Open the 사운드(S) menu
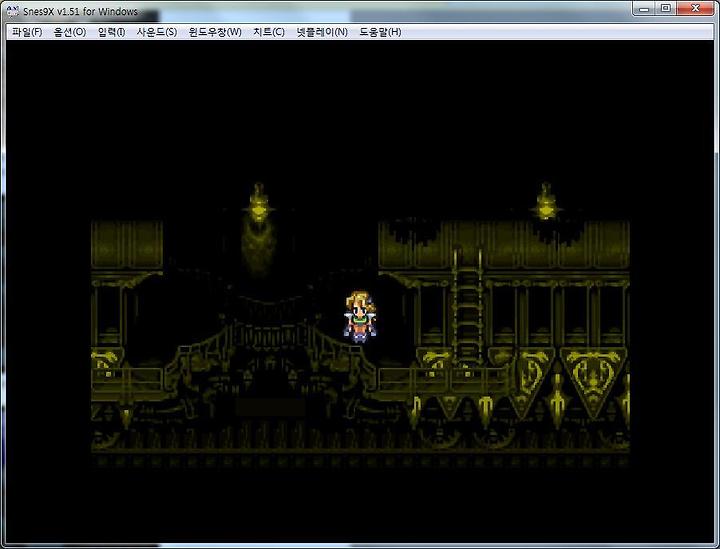 pos(157,32)
